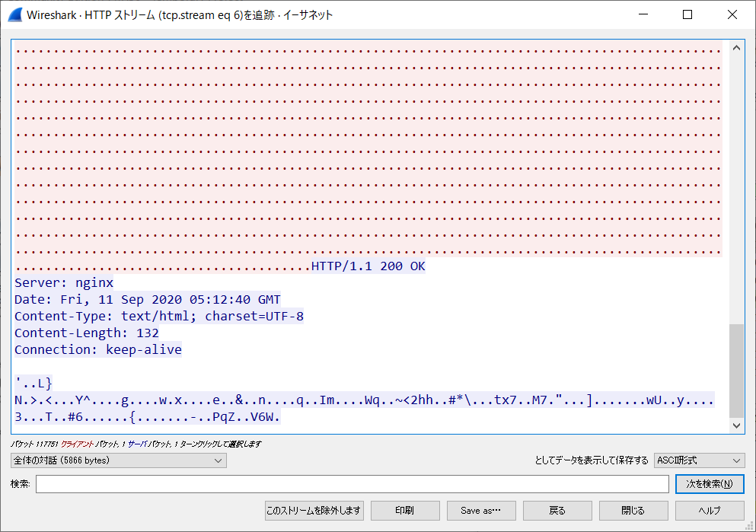The height and width of the screenshot is (532, 756).
Task: Click the Date: Fri, 11 Sep 2020 header line
Action: coord(148,300)
